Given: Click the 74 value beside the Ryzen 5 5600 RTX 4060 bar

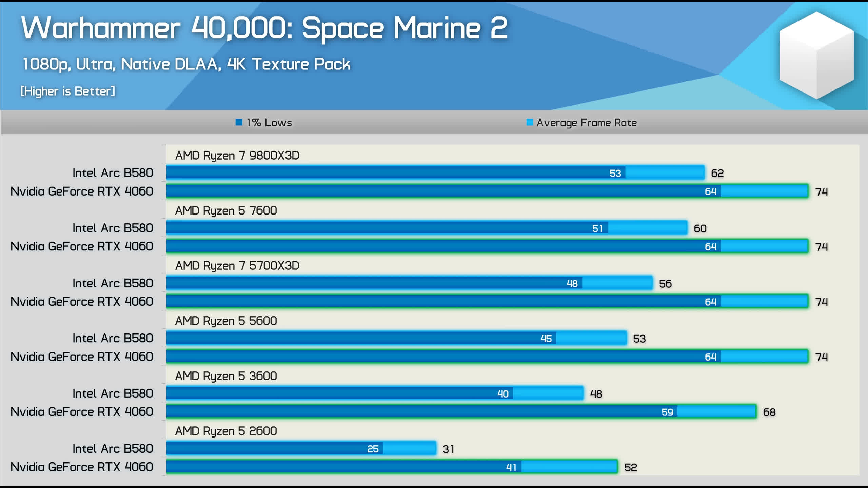Looking at the screenshot, I should (x=822, y=358).
